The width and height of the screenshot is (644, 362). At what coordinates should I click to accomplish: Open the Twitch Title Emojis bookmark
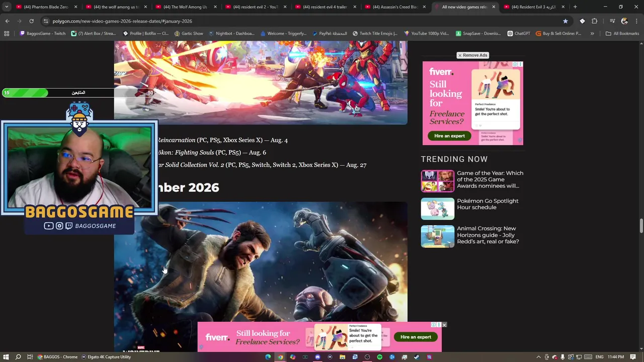pyautogui.click(x=375, y=34)
